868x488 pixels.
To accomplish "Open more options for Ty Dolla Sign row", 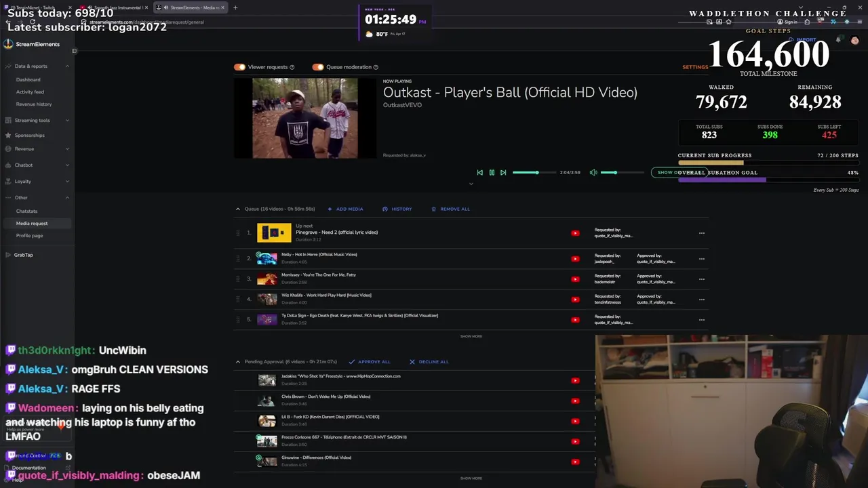I will (702, 320).
